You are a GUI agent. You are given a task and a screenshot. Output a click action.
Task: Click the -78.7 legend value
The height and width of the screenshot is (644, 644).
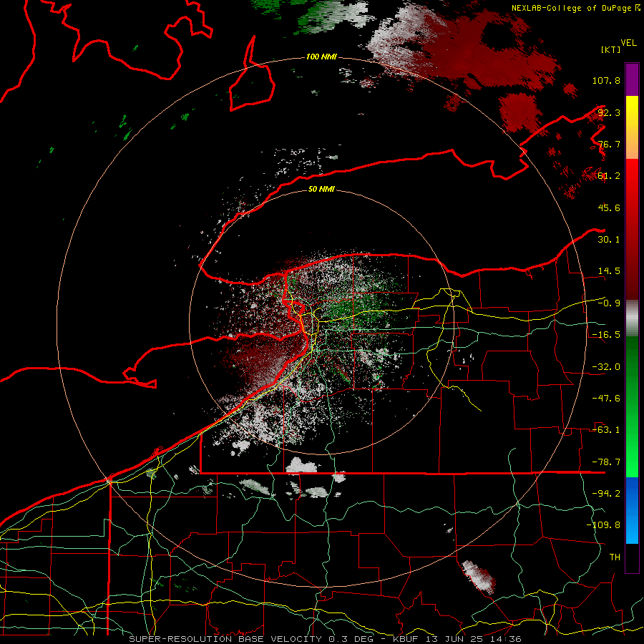[606, 462]
